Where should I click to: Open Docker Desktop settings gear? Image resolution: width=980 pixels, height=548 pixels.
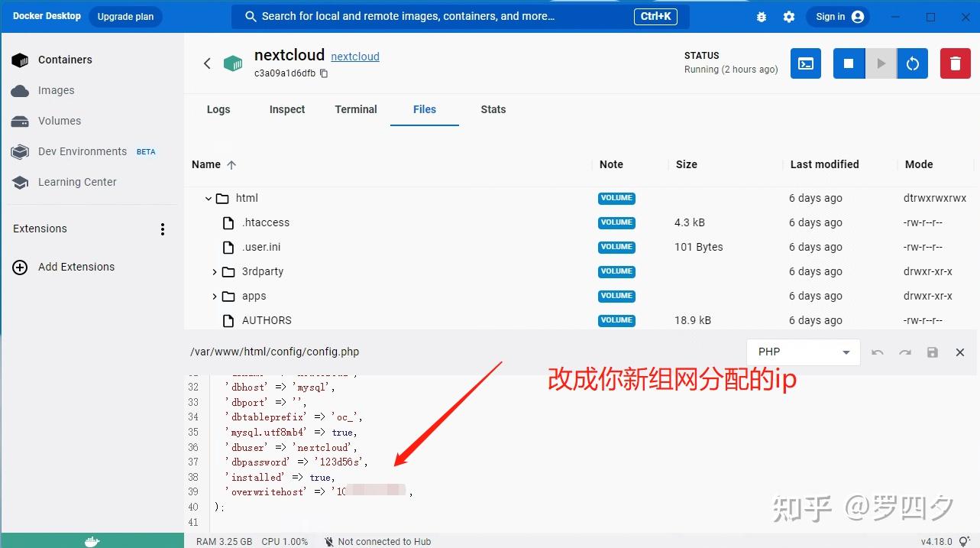789,16
